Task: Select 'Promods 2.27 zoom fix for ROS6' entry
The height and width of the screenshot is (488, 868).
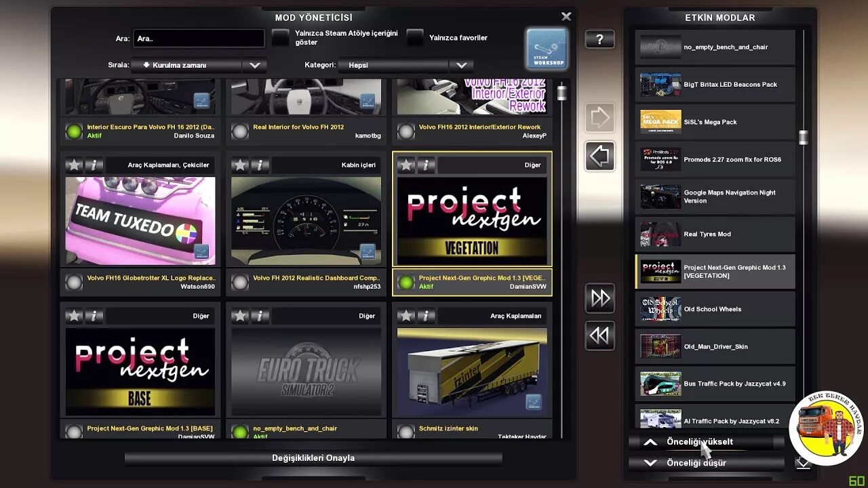Action: (x=715, y=159)
